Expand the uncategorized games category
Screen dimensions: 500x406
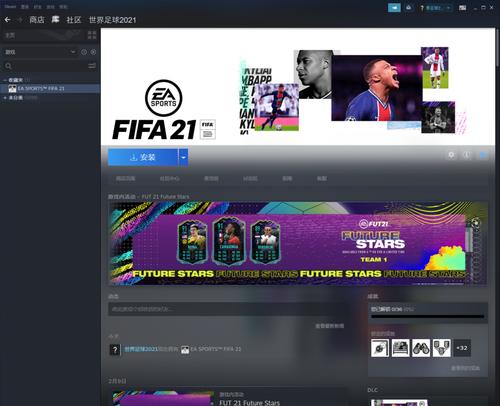5,98
